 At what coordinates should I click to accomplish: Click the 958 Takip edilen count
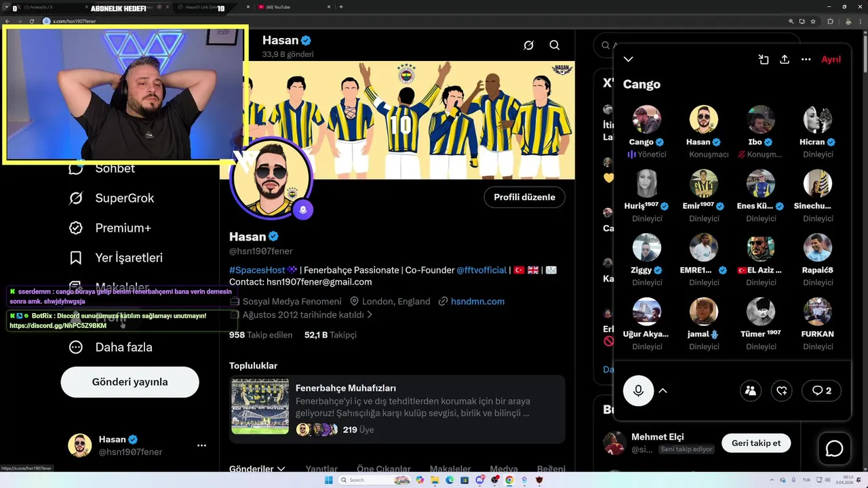pyautogui.click(x=260, y=335)
